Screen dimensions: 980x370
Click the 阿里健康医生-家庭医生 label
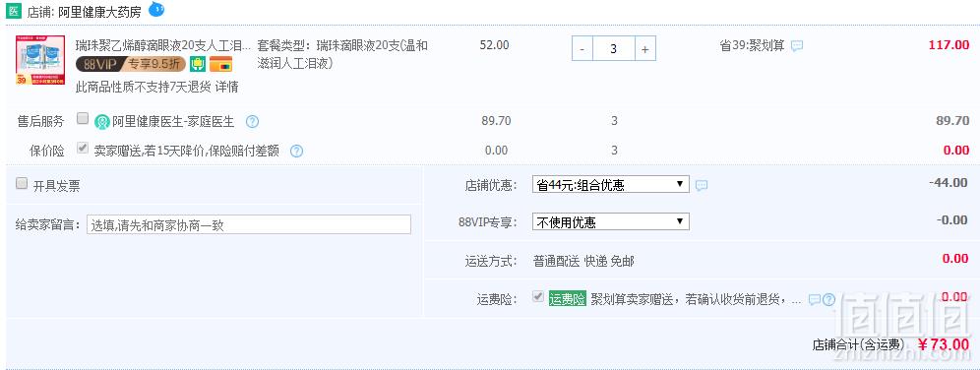[x=174, y=122]
